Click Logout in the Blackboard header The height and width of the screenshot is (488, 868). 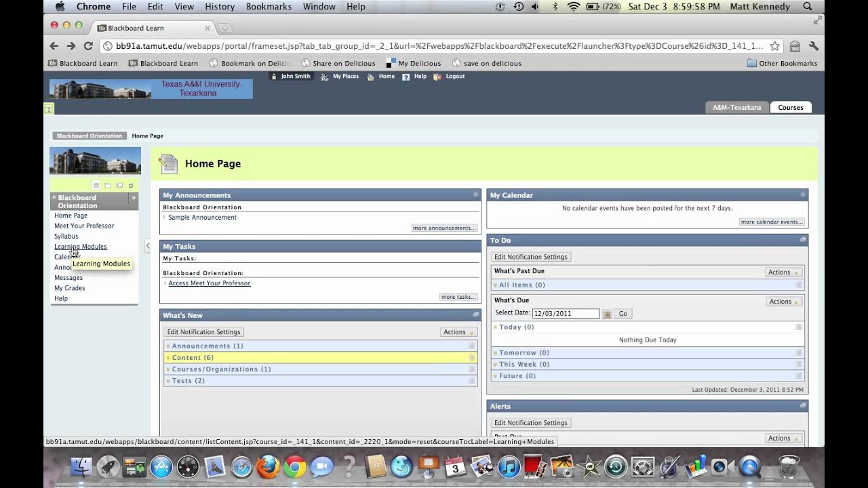coord(455,77)
